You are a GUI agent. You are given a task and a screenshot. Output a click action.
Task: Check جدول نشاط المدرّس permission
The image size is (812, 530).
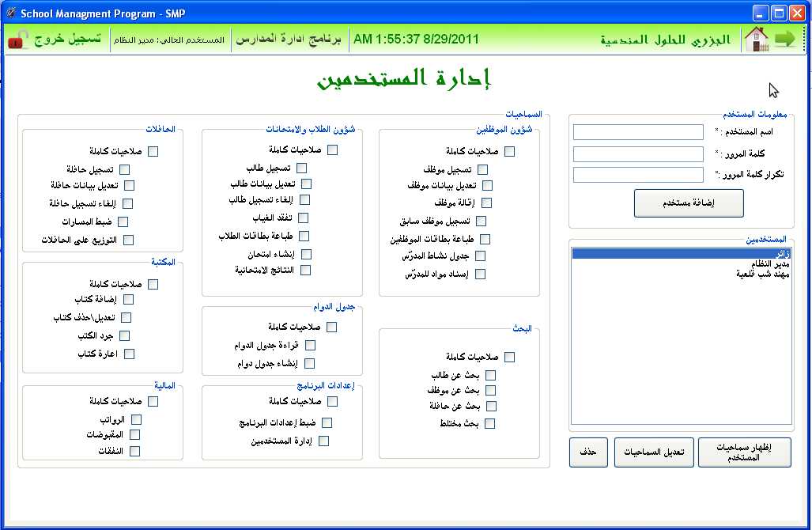[x=480, y=256]
